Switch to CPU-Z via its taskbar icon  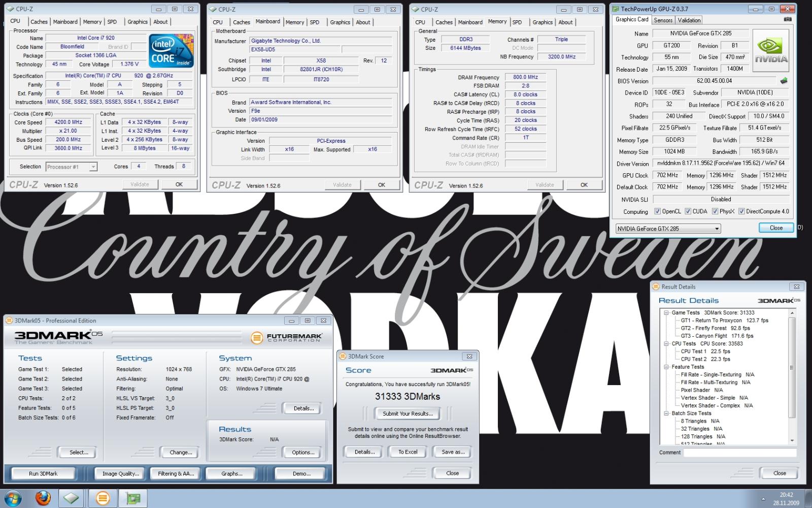[71, 498]
